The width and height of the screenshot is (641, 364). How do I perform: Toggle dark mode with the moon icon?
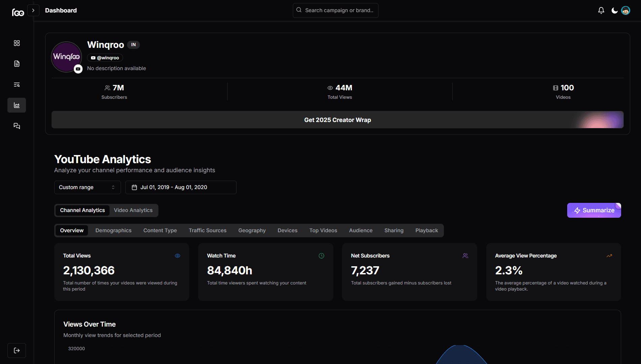613,10
